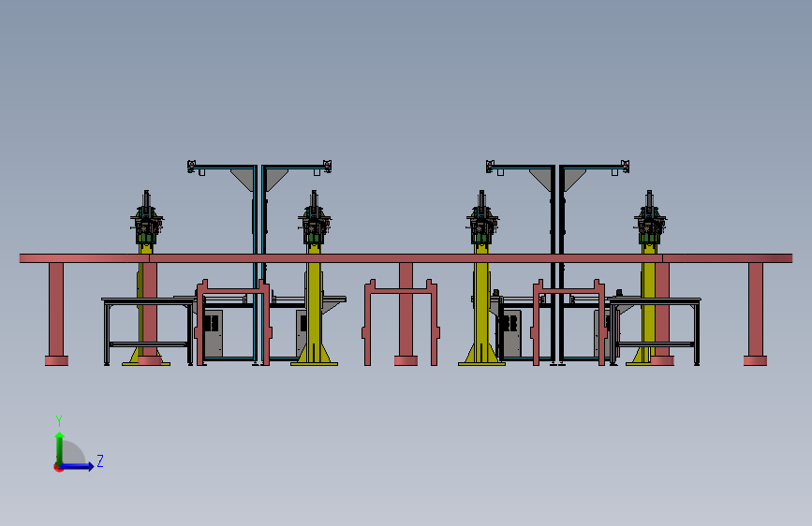This screenshot has width=812, height=526.
Task: Select the leftmost red support leg
Action: pyautogui.click(x=56, y=314)
